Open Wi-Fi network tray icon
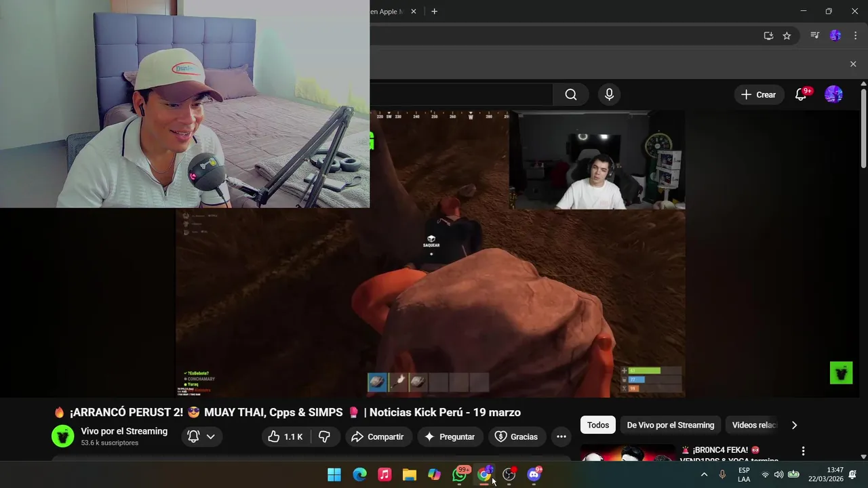The image size is (868, 488). (765, 474)
